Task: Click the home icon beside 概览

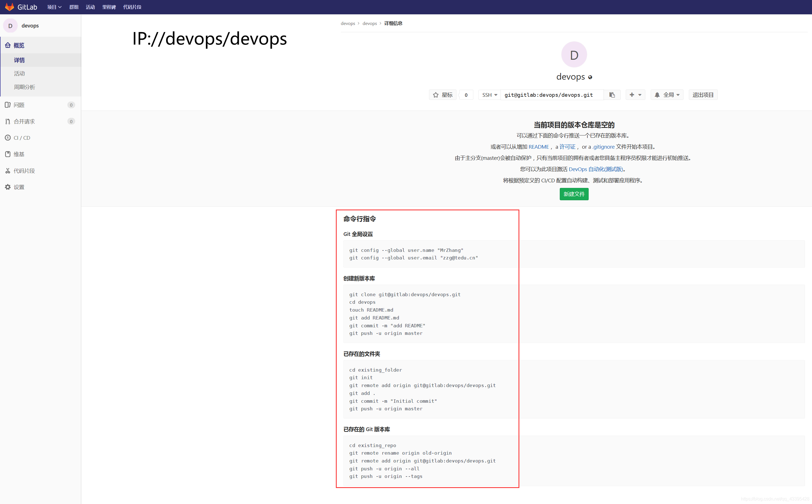Action: 8,45
